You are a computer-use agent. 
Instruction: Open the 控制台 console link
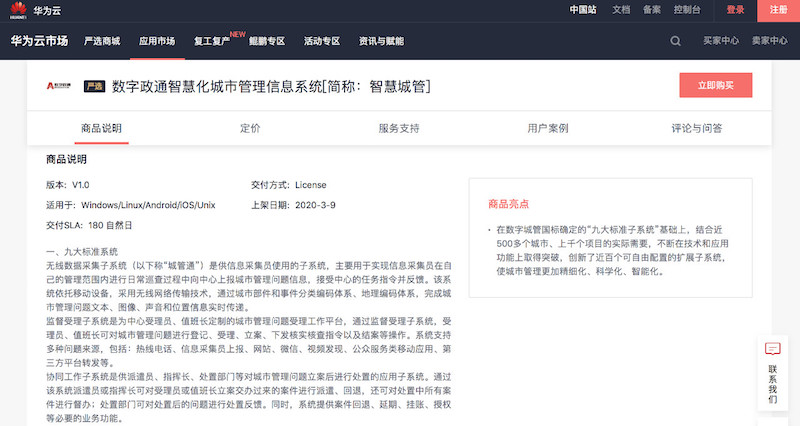click(x=687, y=9)
